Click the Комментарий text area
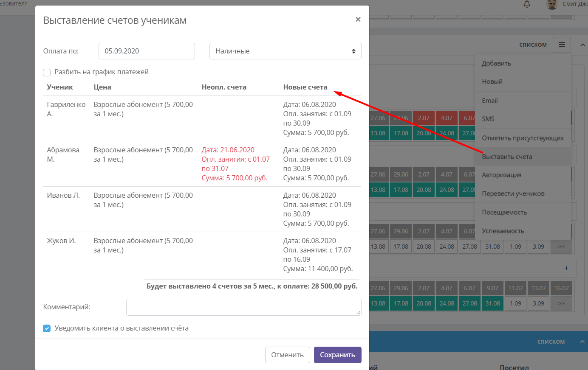The width and height of the screenshot is (588, 370). [244, 307]
